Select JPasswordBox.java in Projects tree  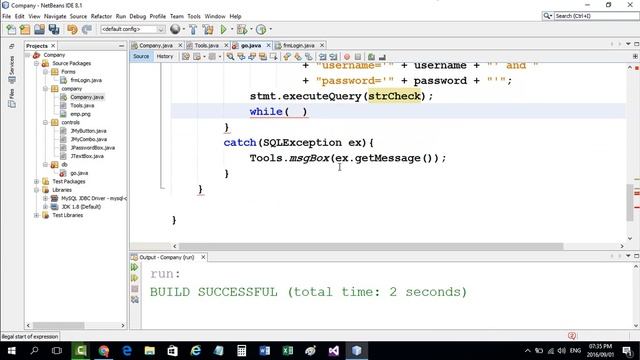tap(93, 148)
